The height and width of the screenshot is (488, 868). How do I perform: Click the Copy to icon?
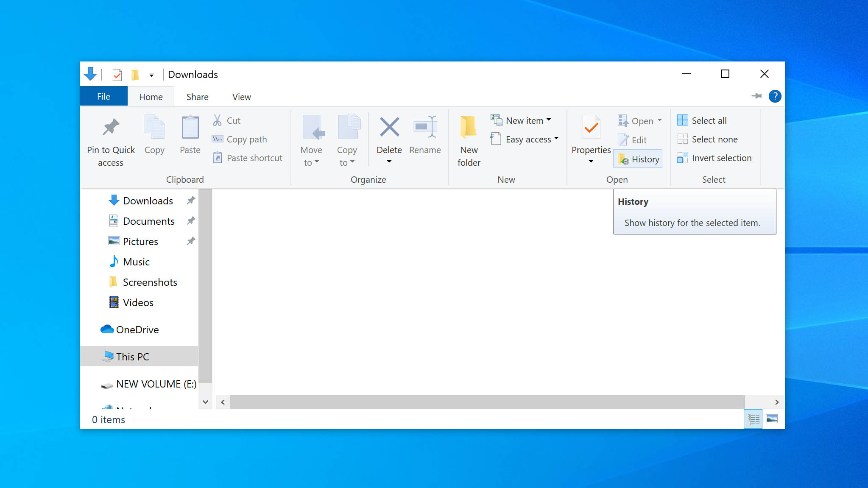click(349, 126)
